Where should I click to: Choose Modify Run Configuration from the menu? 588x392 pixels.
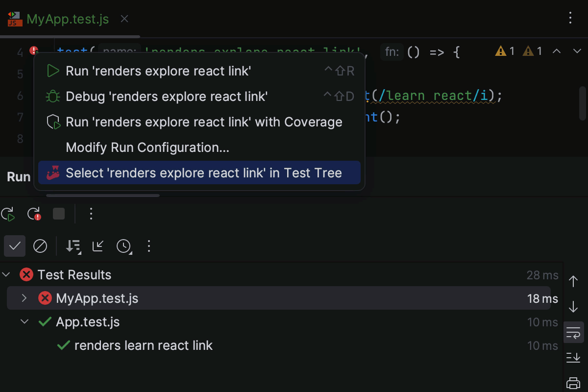(147, 147)
